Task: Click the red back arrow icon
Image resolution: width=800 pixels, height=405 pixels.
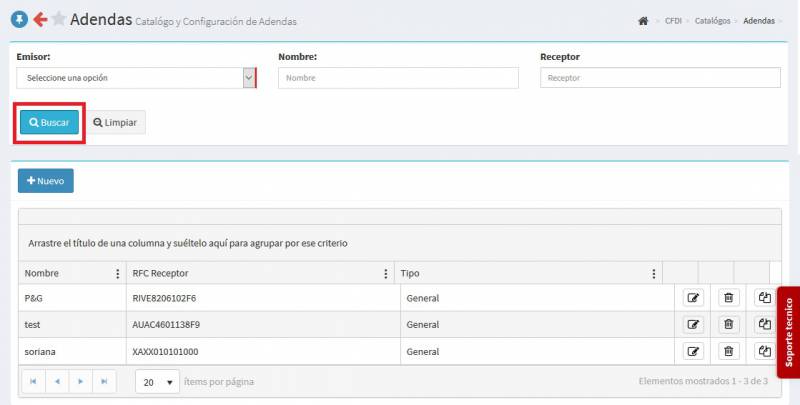Action: point(40,19)
